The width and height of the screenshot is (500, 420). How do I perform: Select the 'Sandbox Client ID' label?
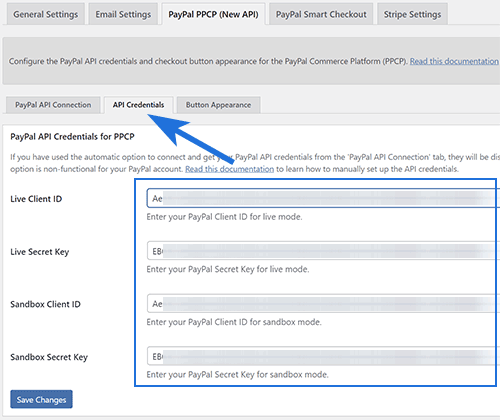[45, 304]
